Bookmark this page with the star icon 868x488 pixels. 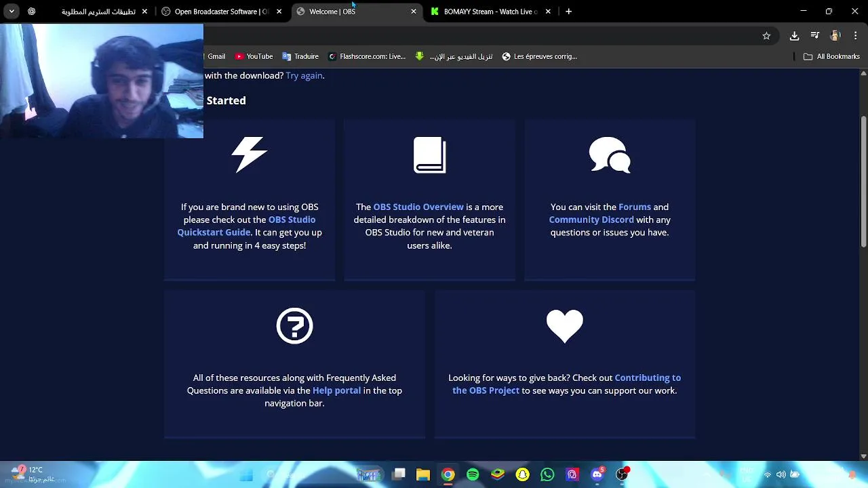(766, 36)
